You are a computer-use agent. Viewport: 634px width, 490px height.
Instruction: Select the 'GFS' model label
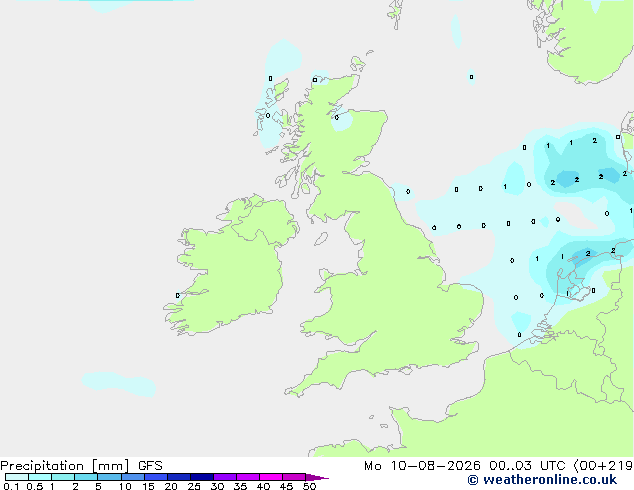(150, 466)
